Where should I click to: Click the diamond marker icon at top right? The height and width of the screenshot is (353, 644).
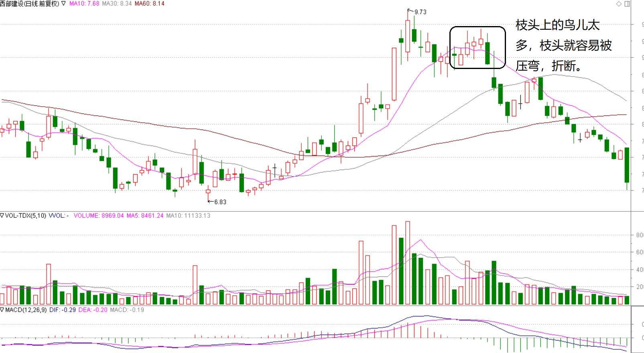(619, 4)
